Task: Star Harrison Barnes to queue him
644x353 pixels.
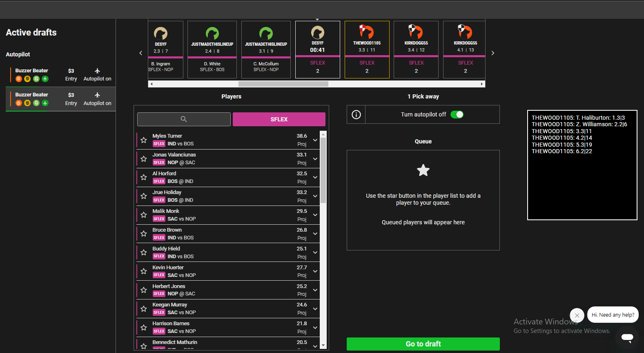Action: click(x=144, y=328)
